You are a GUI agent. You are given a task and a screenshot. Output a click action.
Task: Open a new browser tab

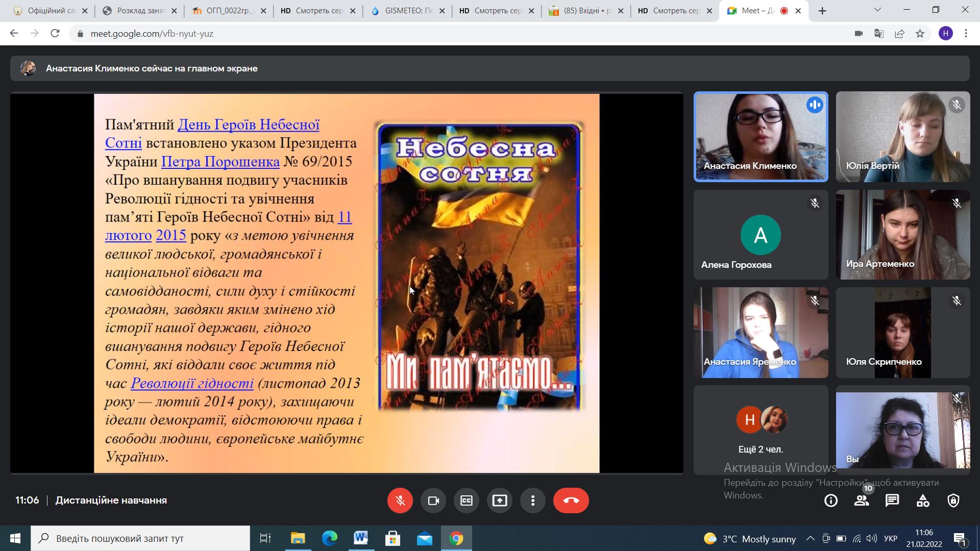(x=822, y=11)
